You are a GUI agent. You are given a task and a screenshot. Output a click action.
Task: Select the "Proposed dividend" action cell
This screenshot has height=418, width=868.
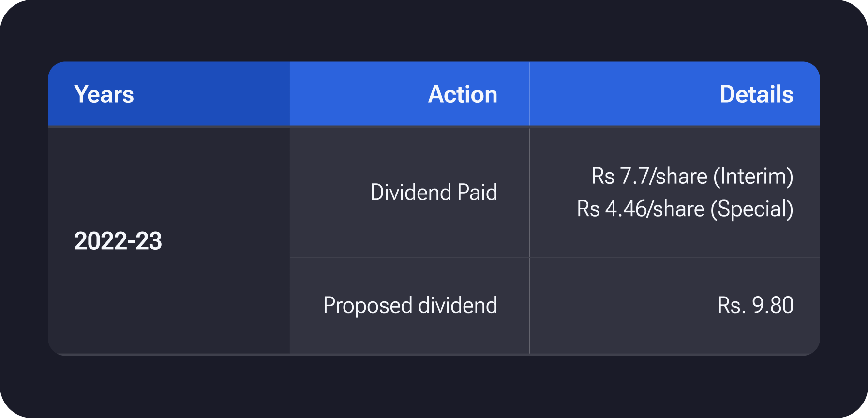click(x=410, y=305)
